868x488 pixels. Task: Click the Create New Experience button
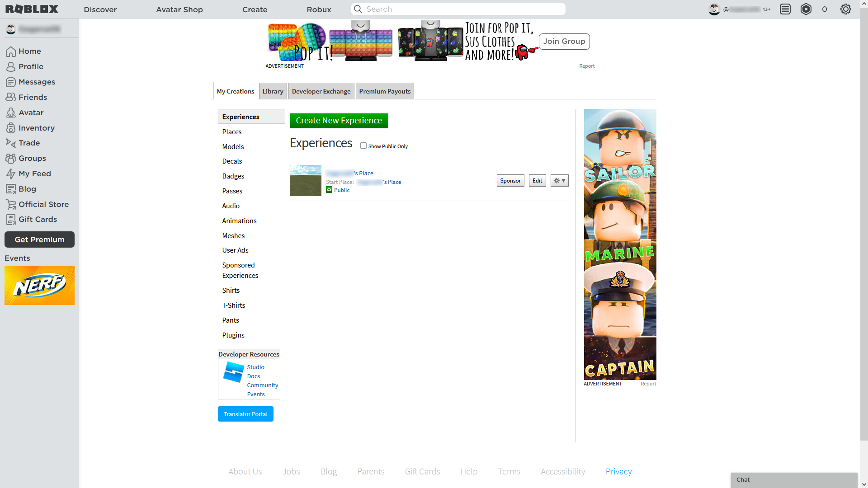point(339,120)
